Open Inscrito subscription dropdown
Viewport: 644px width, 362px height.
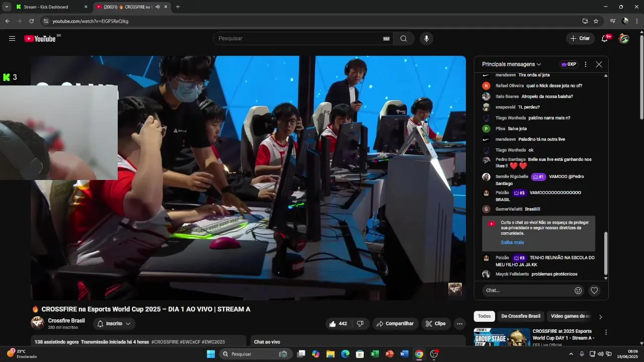(x=114, y=324)
